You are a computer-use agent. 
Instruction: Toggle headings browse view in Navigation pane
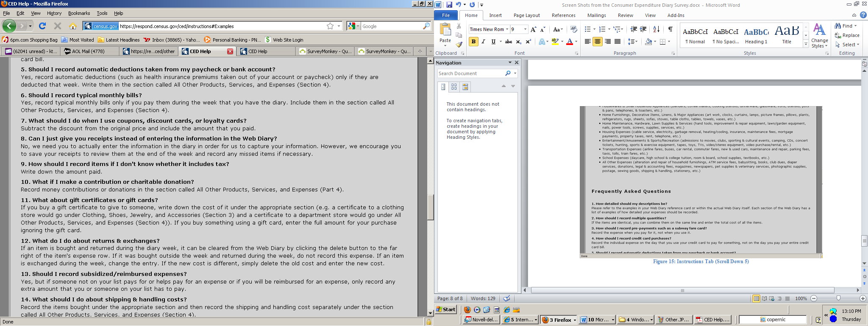tap(443, 87)
